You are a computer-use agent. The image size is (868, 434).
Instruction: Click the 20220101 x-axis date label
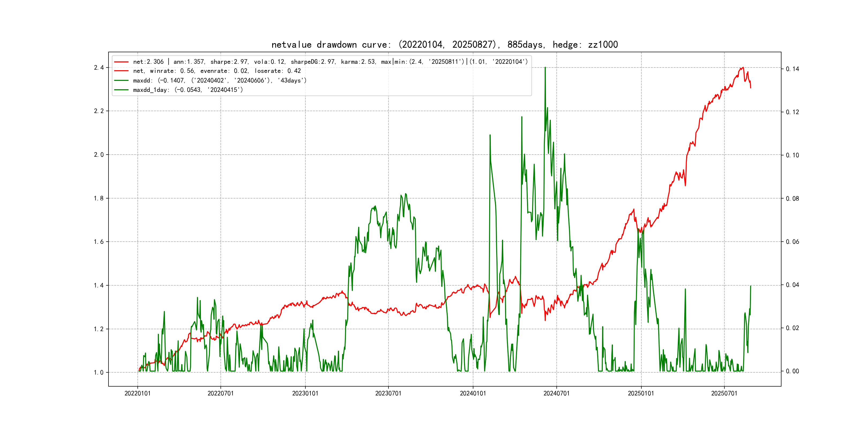pyautogui.click(x=137, y=393)
